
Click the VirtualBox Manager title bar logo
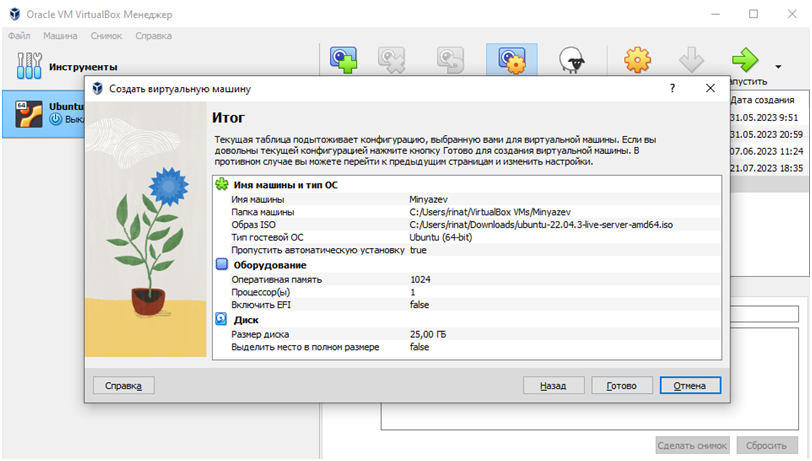pyautogui.click(x=15, y=14)
